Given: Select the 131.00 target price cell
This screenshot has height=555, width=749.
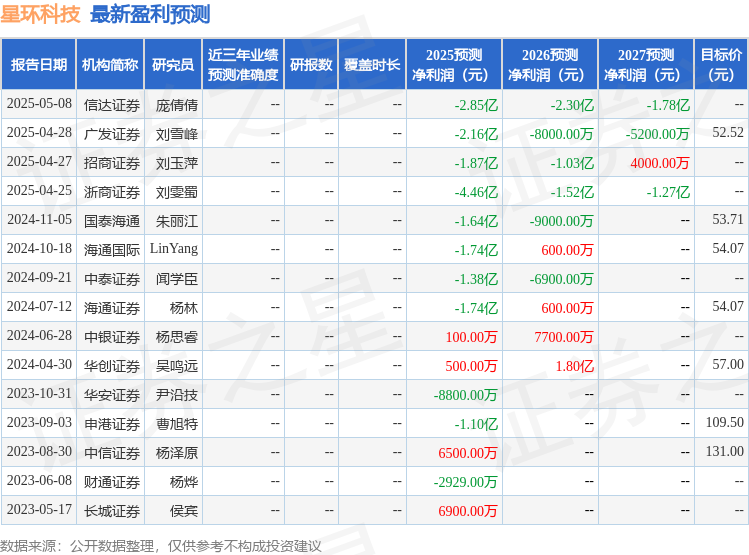Looking at the screenshot, I should pos(724,452).
